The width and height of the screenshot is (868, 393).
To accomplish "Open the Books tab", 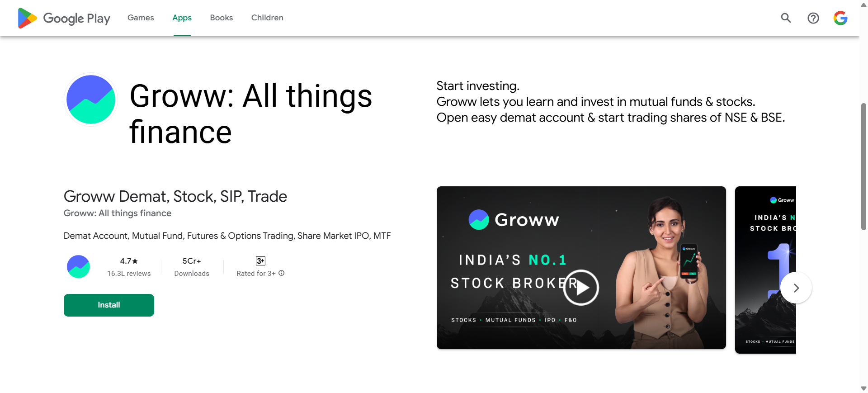I will (221, 18).
